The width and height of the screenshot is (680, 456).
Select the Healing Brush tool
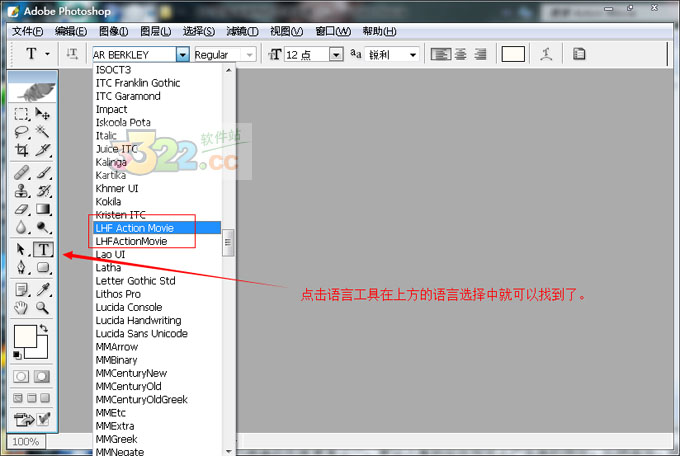coord(21,173)
